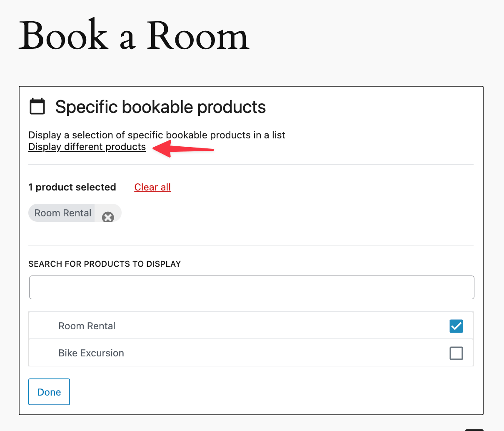Image resolution: width=504 pixels, height=431 pixels.
Task: Click the Book a Room heading
Action: 133,36
